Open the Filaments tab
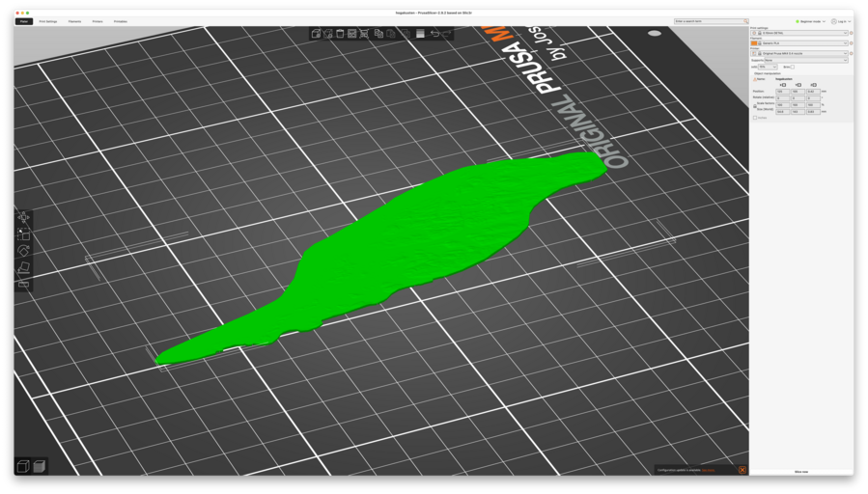Viewport: 868px width, 494px height. [x=74, y=21]
